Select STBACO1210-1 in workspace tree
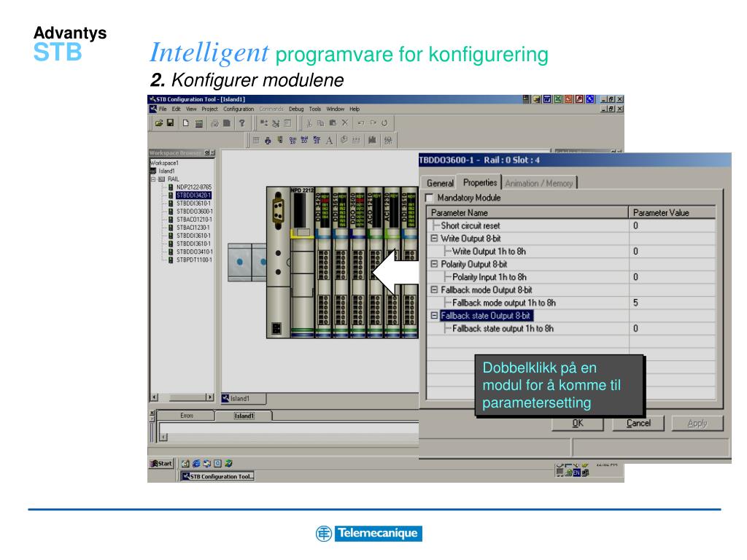This screenshot has width=747, height=560. pos(194,219)
